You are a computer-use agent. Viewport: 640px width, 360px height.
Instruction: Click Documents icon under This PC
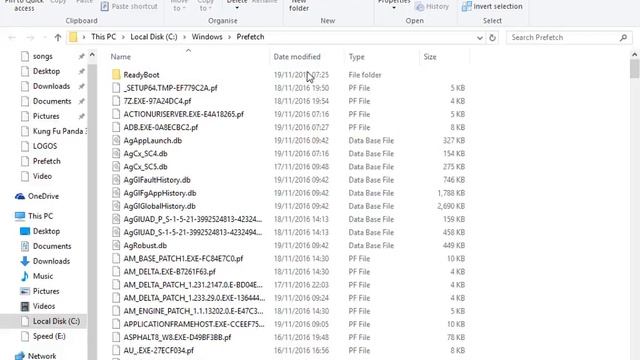[x=25, y=246]
